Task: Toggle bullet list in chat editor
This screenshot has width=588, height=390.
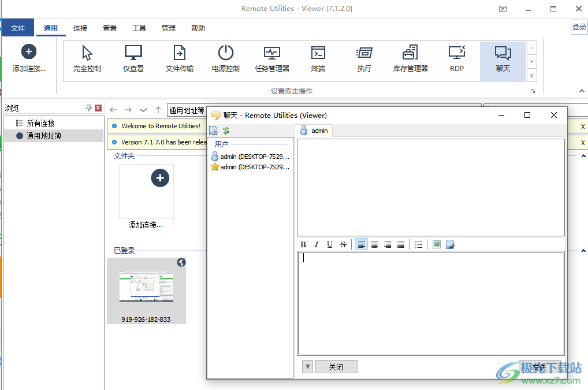Action: 419,244
